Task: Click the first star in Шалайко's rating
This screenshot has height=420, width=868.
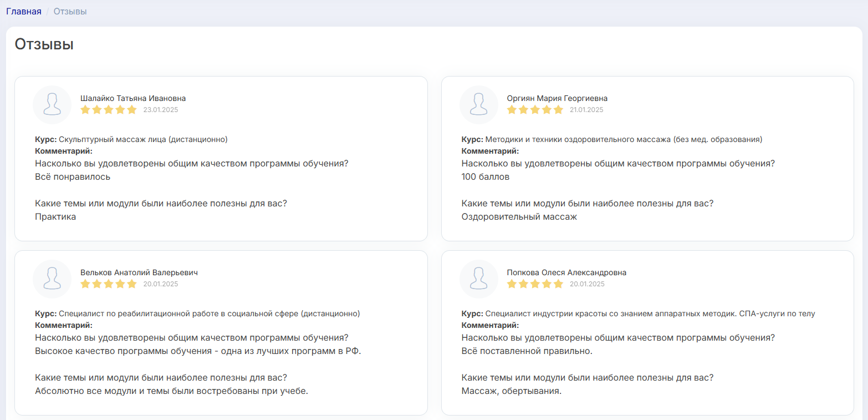Action: (x=85, y=110)
